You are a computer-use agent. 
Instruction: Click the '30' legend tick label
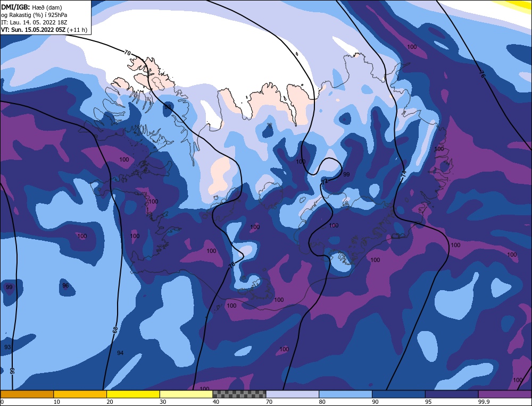coord(163,402)
